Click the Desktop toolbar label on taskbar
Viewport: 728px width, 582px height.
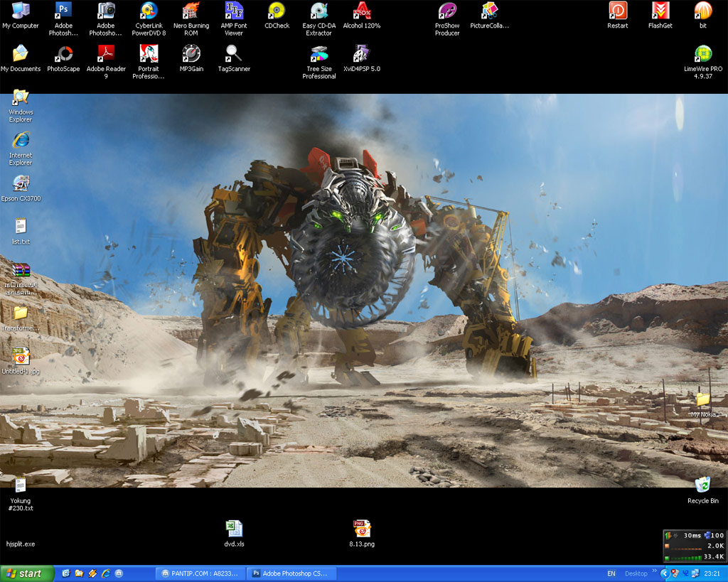[x=636, y=573]
